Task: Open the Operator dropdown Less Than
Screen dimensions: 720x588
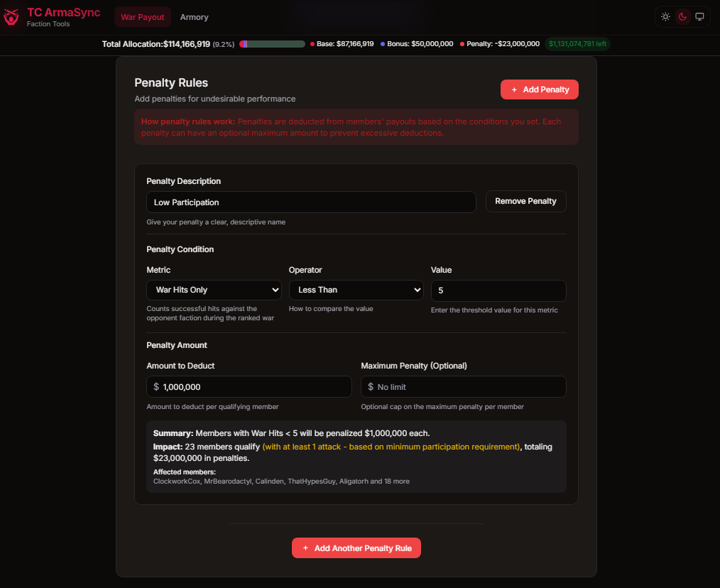Action: pyautogui.click(x=356, y=290)
